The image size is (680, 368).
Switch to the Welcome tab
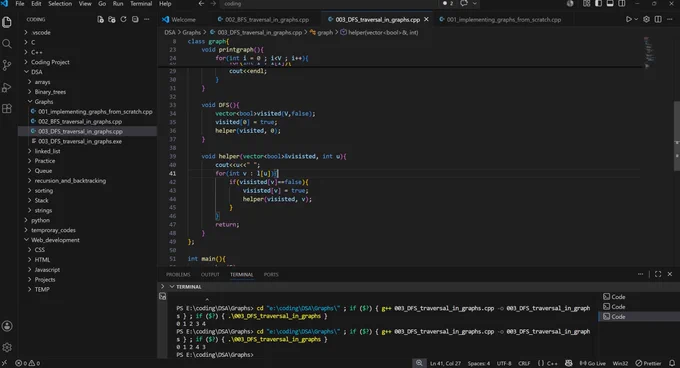(x=183, y=20)
